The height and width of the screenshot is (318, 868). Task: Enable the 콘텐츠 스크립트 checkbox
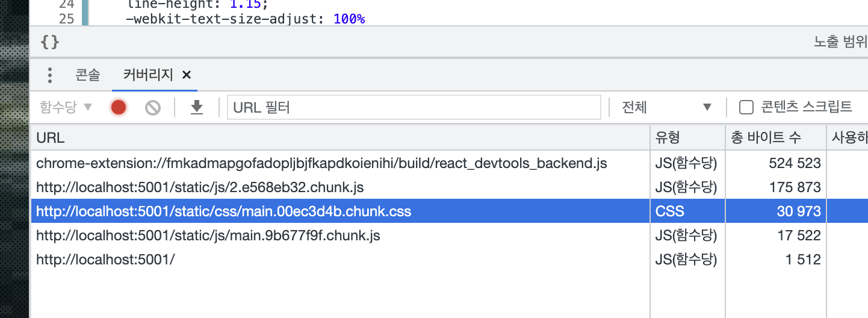[746, 108]
